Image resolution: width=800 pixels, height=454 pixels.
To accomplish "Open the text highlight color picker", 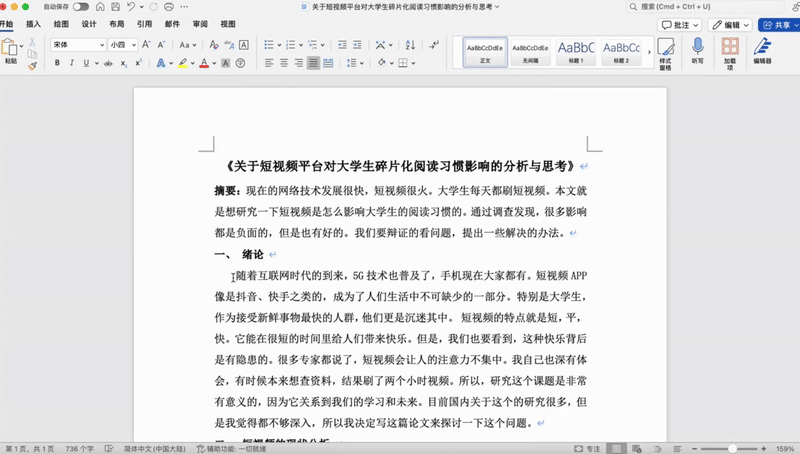I will [x=192, y=63].
